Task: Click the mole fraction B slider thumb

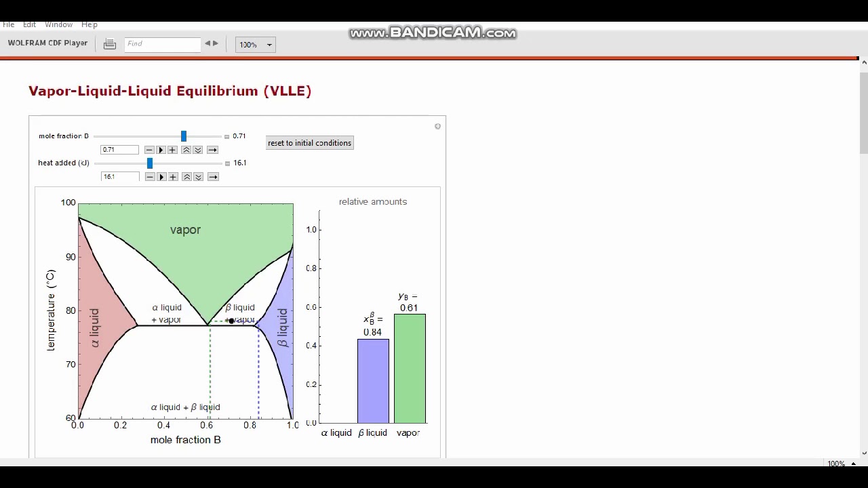Action: click(183, 136)
